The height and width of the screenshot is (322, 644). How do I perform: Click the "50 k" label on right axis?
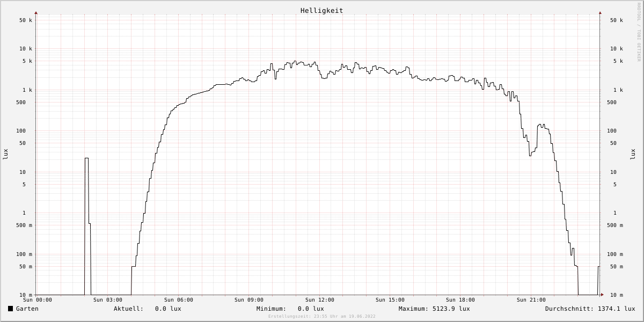(x=617, y=20)
